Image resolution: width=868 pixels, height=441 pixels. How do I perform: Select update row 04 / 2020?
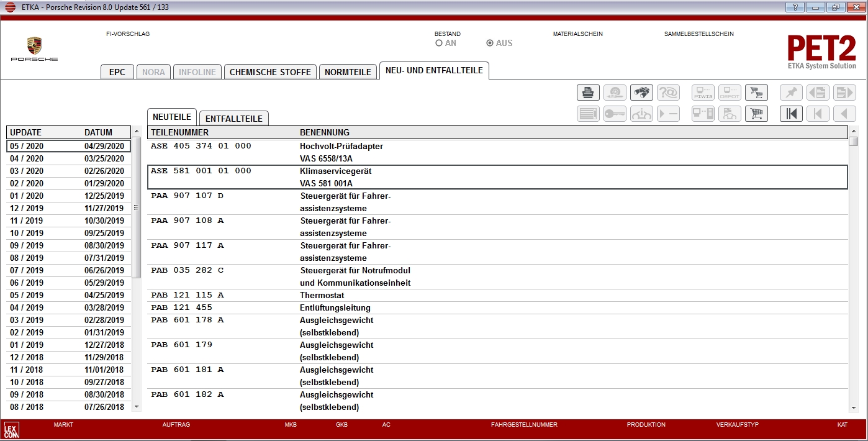point(69,158)
